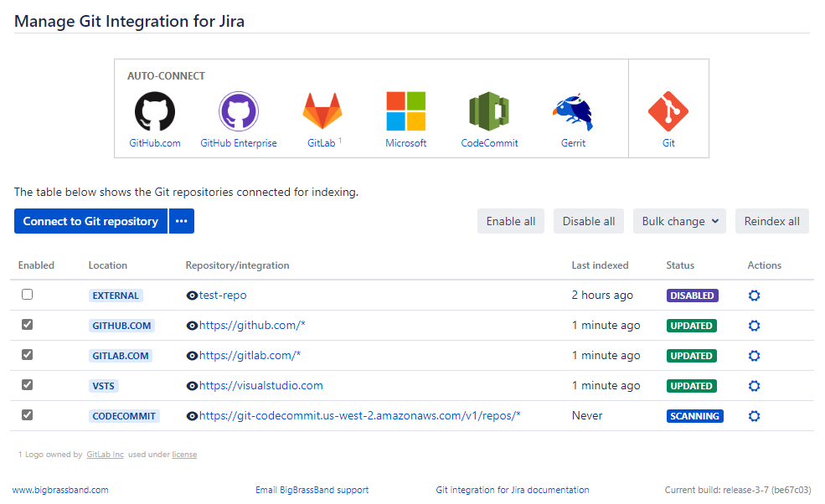Click the GITHUB.COM location tag
825x504 pixels.
click(x=121, y=326)
